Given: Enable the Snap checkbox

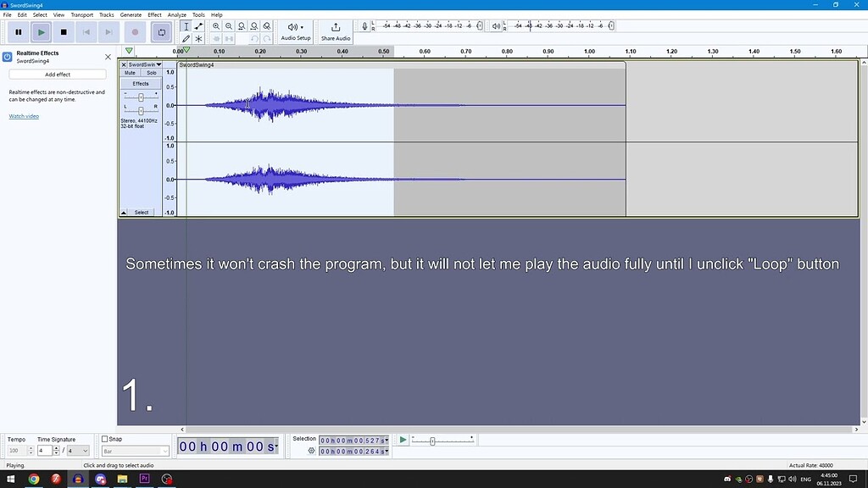Looking at the screenshot, I should pyautogui.click(x=104, y=439).
